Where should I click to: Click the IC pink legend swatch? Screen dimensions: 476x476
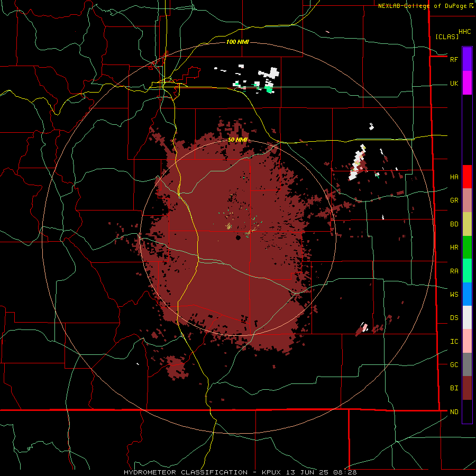tap(467, 341)
